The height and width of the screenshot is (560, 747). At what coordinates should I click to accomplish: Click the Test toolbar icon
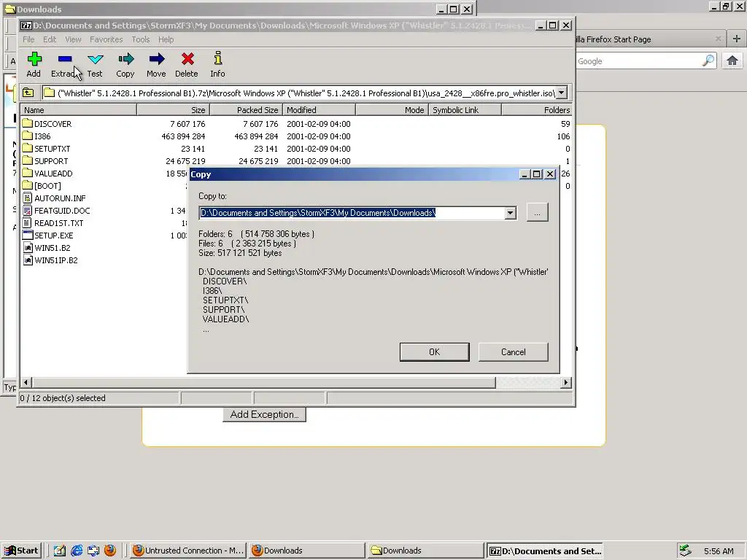pos(96,60)
